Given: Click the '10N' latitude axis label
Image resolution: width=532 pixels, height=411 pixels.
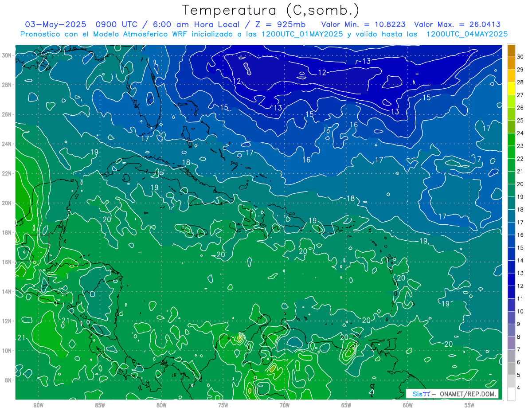Looking at the screenshot, I should pos(7,351).
